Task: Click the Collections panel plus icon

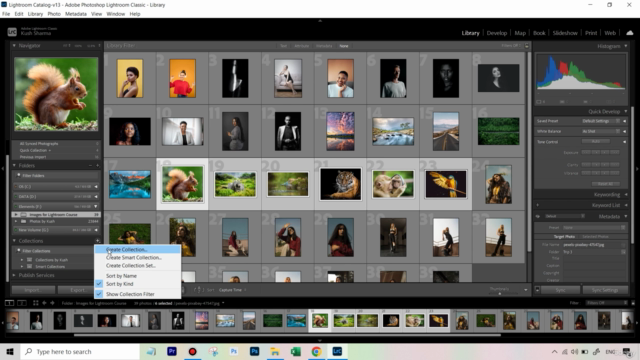Action: coord(98,241)
